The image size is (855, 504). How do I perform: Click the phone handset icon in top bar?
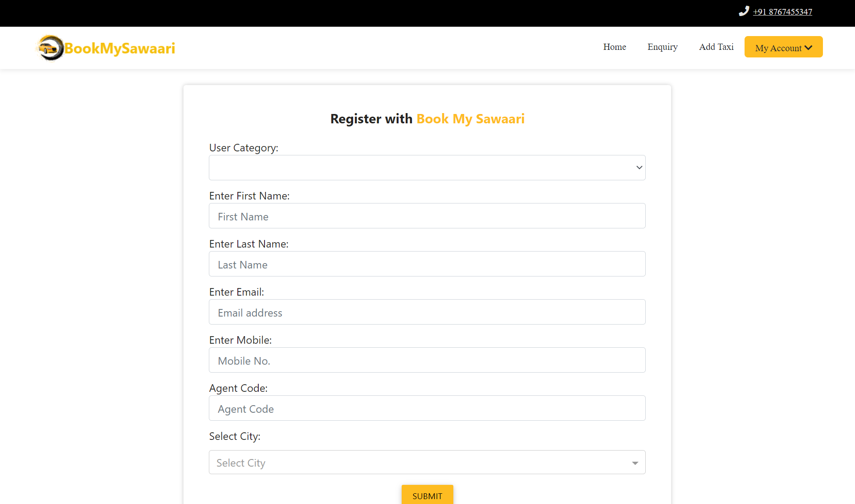[x=744, y=11]
